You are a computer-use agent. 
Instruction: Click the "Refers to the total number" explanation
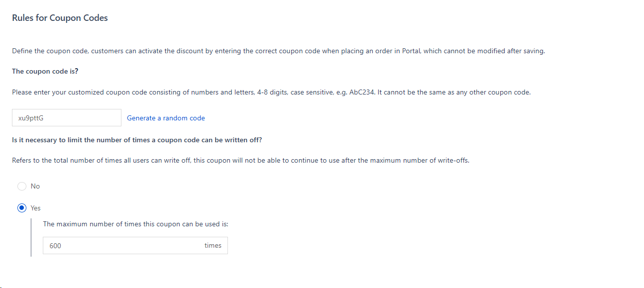pyautogui.click(x=240, y=161)
